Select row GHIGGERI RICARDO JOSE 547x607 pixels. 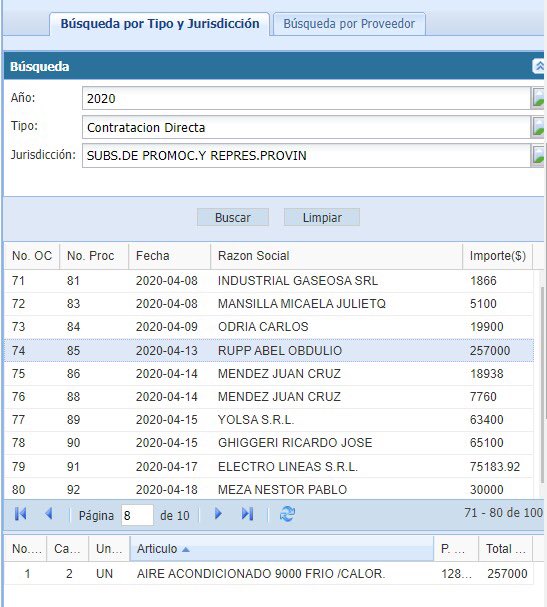pos(269,443)
